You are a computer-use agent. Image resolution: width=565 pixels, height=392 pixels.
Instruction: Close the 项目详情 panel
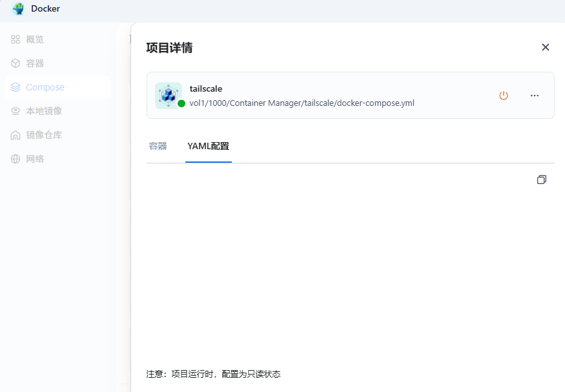click(x=545, y=47)
